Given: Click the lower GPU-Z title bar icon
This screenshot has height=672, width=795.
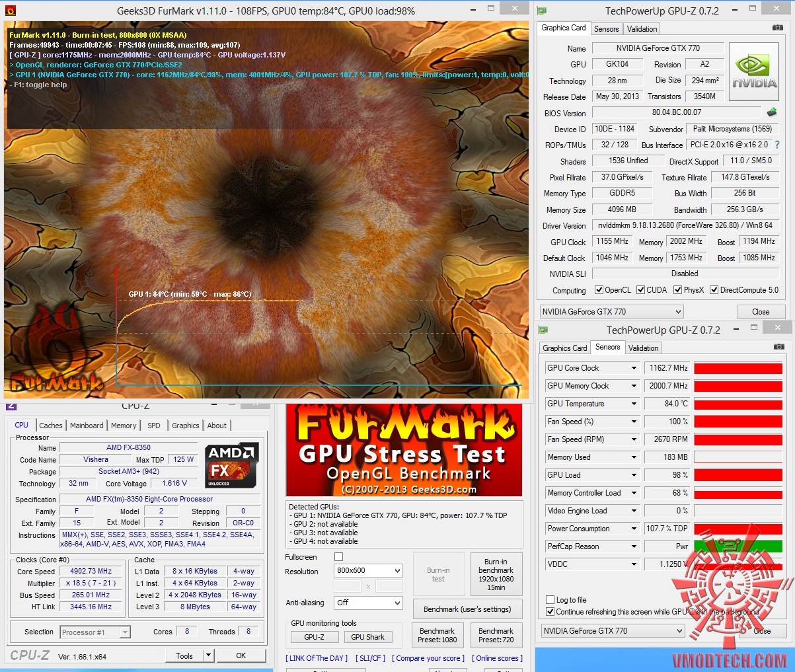Looking at the screenshot, I should 543,330.
